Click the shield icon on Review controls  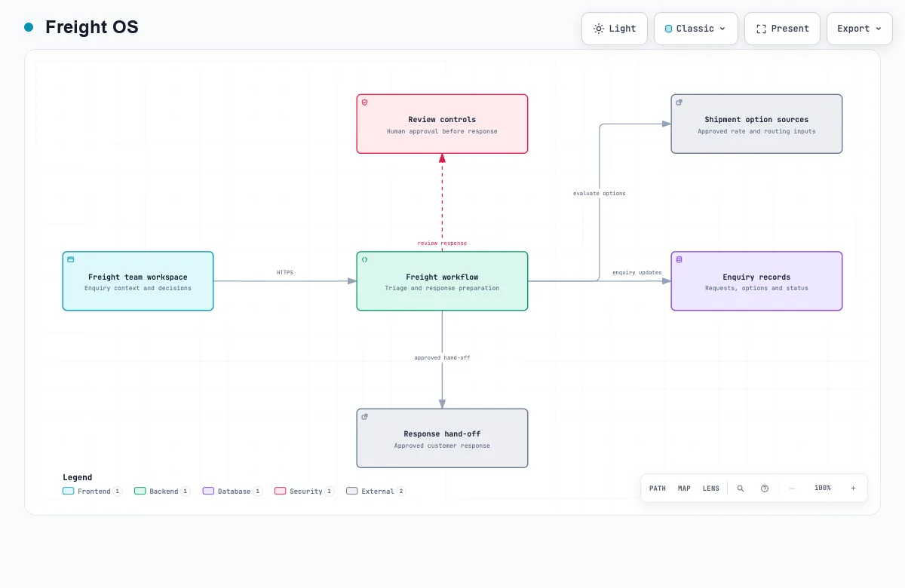click(365, 102)
